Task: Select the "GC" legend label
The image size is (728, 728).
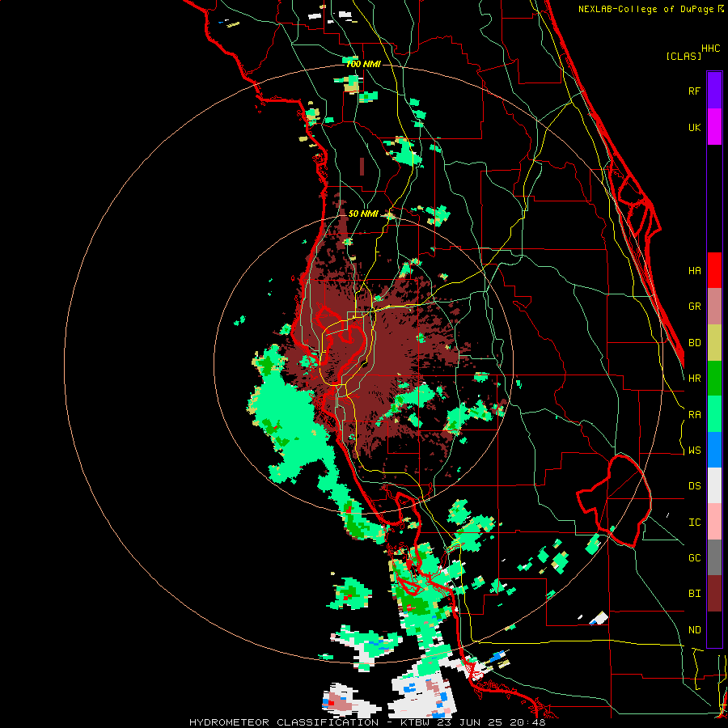Action: [x=694, y=558]
